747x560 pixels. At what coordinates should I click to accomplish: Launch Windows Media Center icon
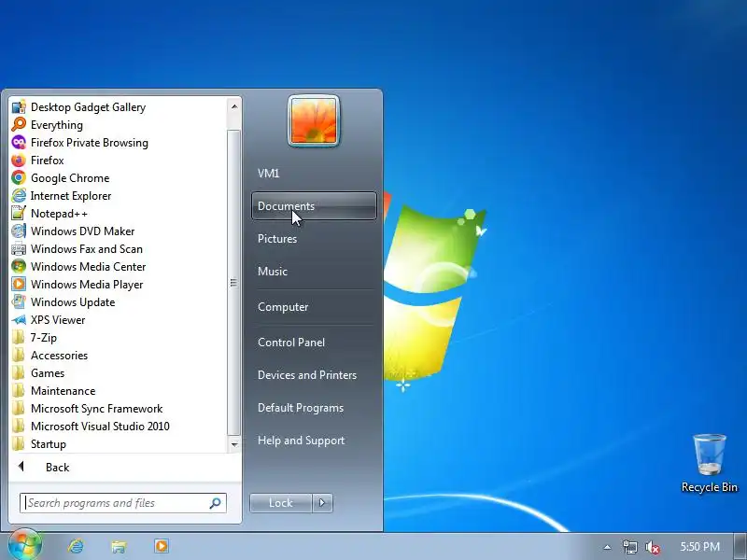point(19,267)
